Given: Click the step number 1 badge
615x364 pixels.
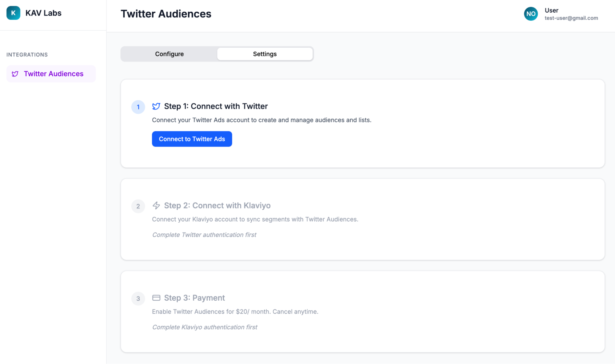Looking at the screenshot, I should point(138,107).
